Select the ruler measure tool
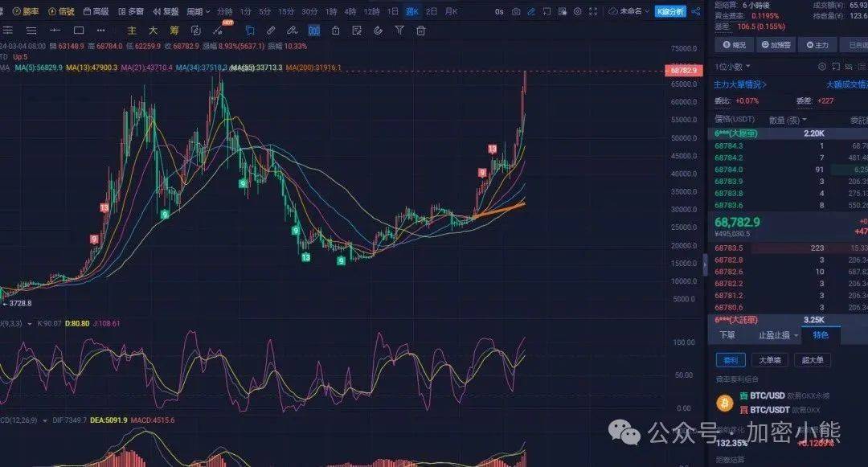Screen dimensions: 868x467 tap(271, 31)
